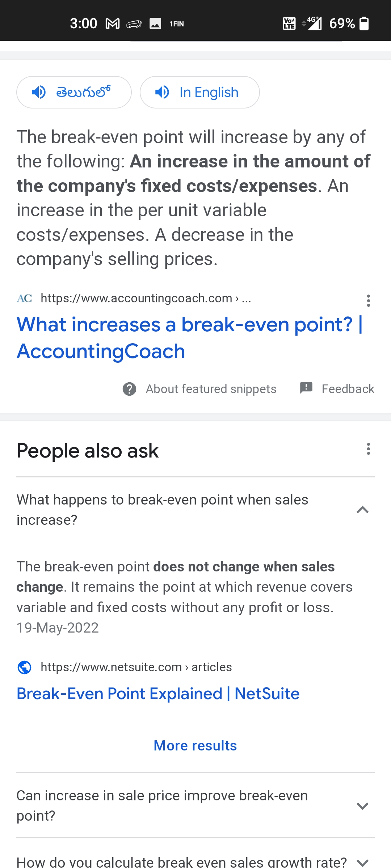The height and width of the screenshot is (868, 391).
Task: Collapse the break-even point when sales increase question
Action: click(362, 510)
